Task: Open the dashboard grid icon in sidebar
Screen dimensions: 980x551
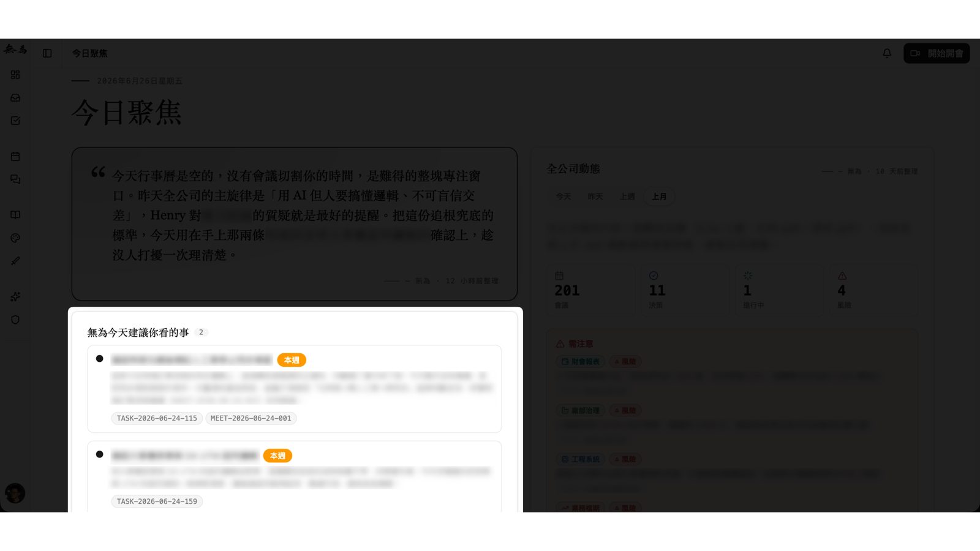Action: 15,75
